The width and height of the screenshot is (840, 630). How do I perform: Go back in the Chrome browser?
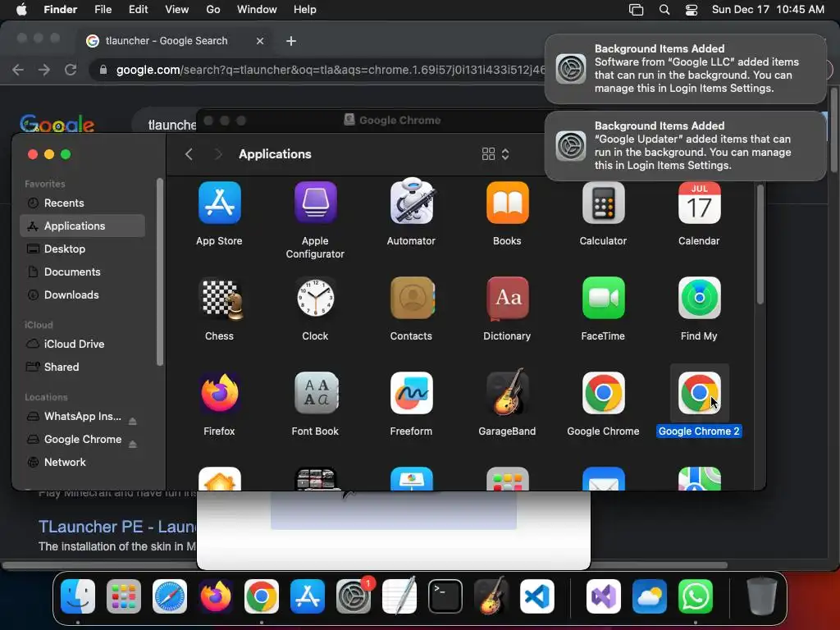coord(18,70)
